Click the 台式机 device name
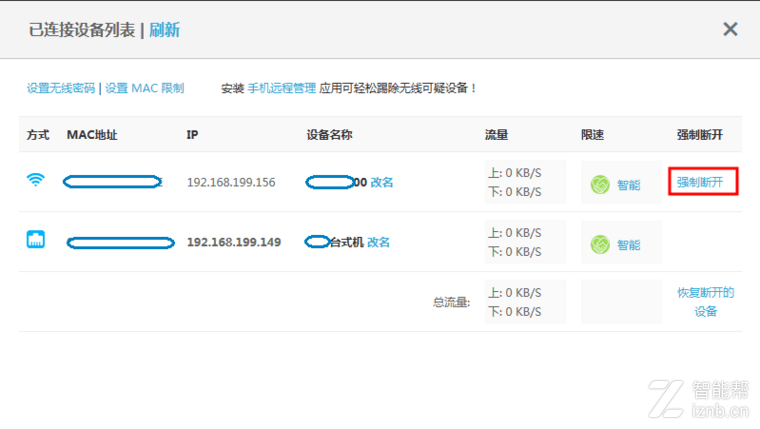This screenshot has height=429, width=760. point(347,242)
